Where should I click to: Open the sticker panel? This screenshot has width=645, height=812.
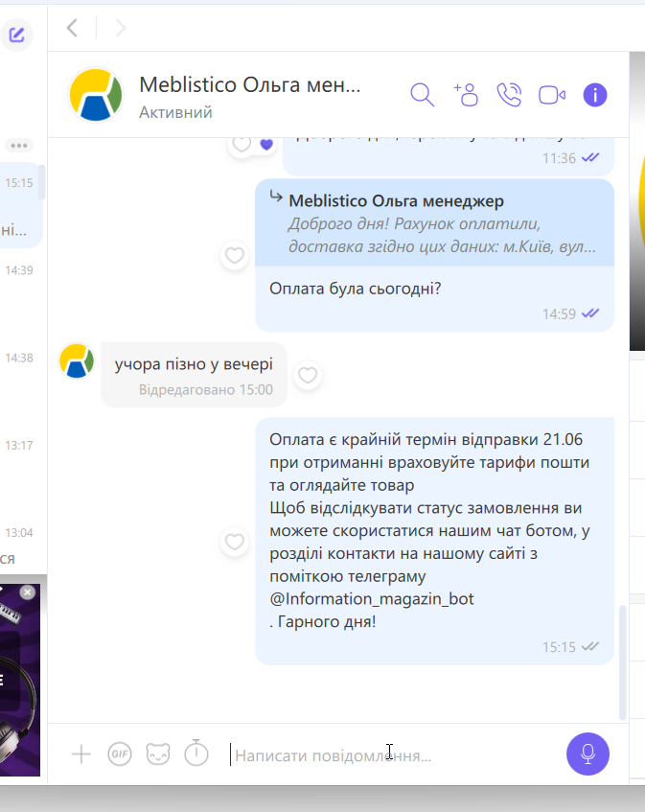pos(158,754)
